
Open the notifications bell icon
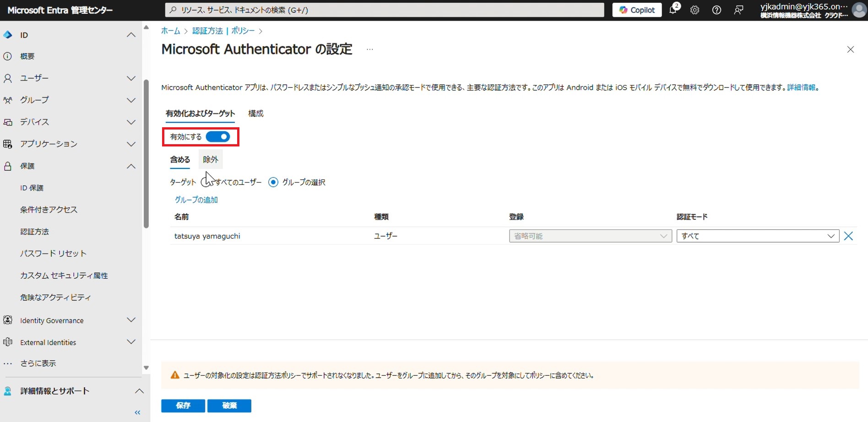pos(673,10)
